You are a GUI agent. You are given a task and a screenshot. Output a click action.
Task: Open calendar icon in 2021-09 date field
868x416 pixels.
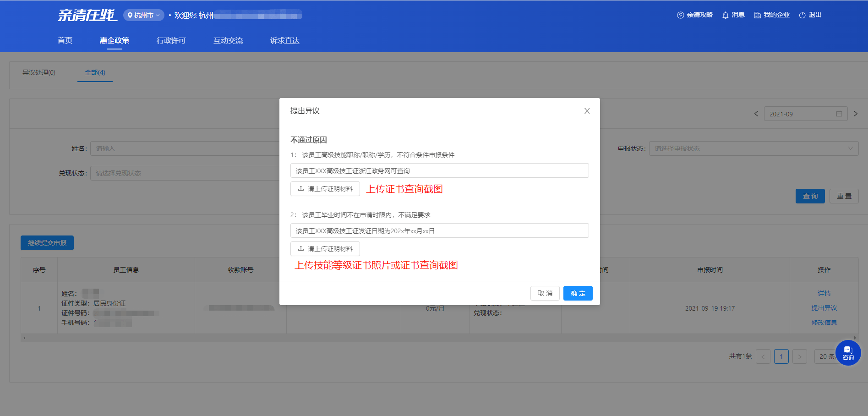point(839,114)
